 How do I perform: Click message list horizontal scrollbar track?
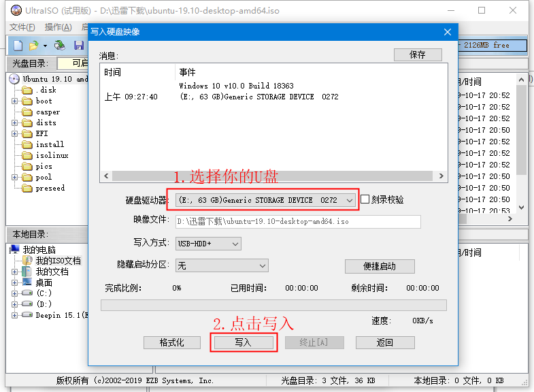[273, 176]
